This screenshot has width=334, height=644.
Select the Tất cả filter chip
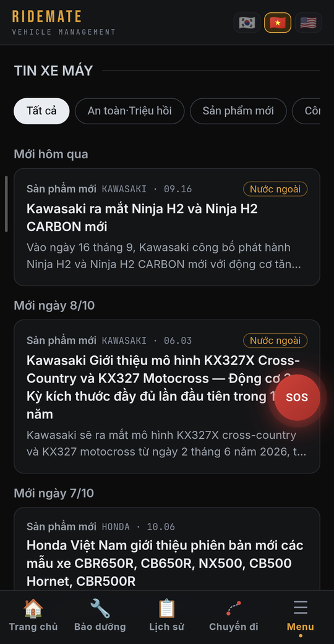(x=41, y=111)
